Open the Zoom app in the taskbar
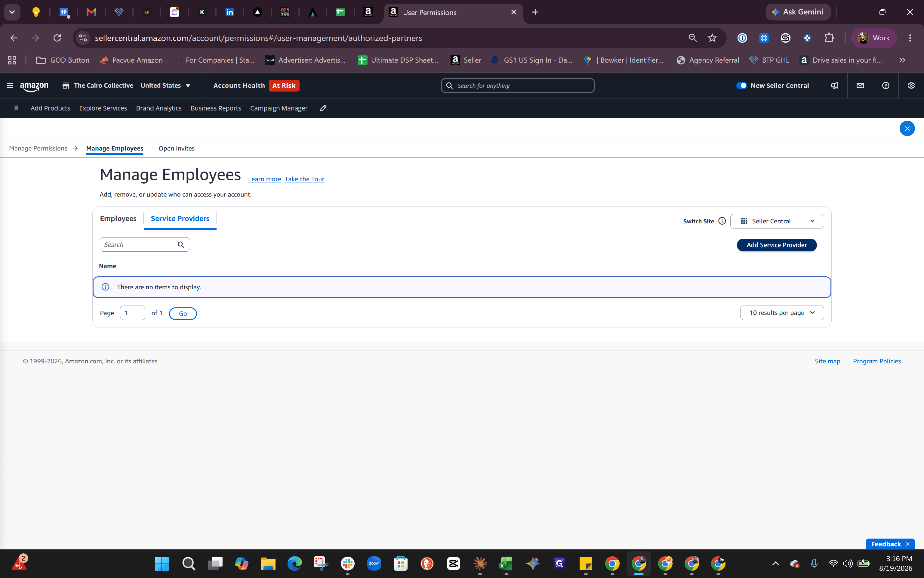The image size is (924, 578). click(x=374, y=564)
